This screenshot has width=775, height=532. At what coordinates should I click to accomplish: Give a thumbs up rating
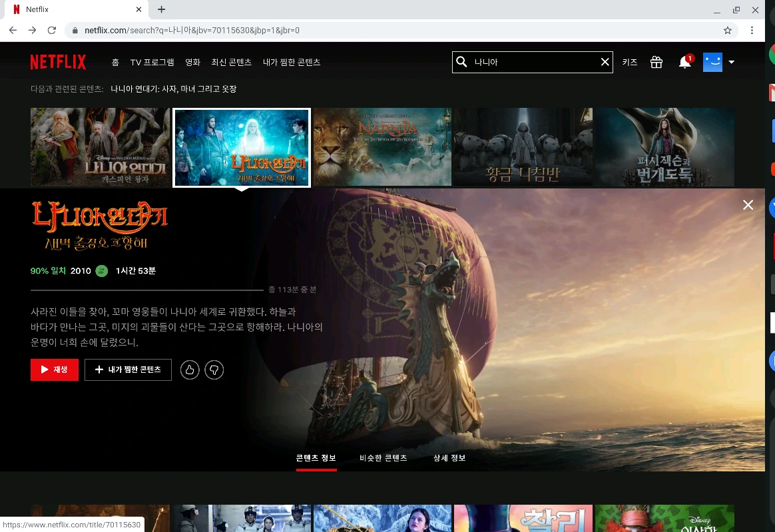click(190, 370)
